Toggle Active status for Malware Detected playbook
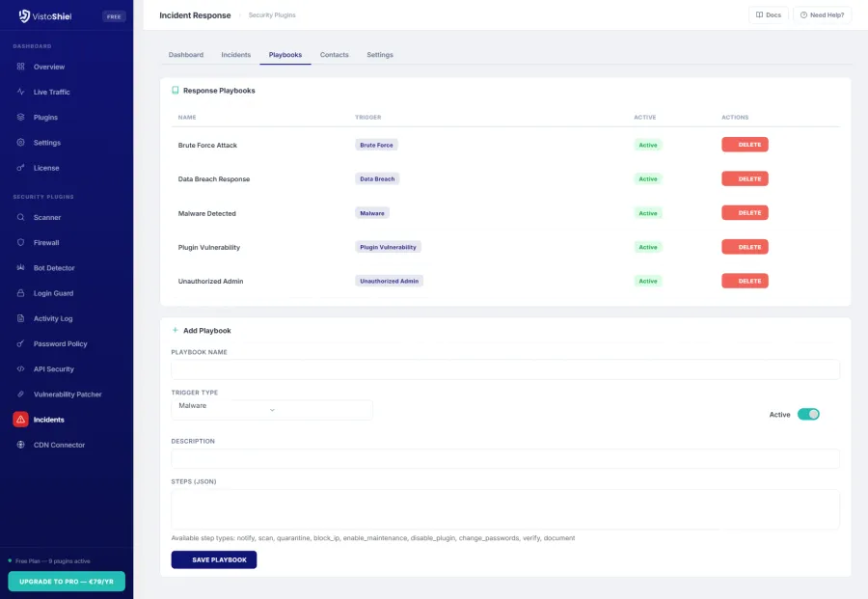Viewport: 868px width, 599px height. pos(647,212)
